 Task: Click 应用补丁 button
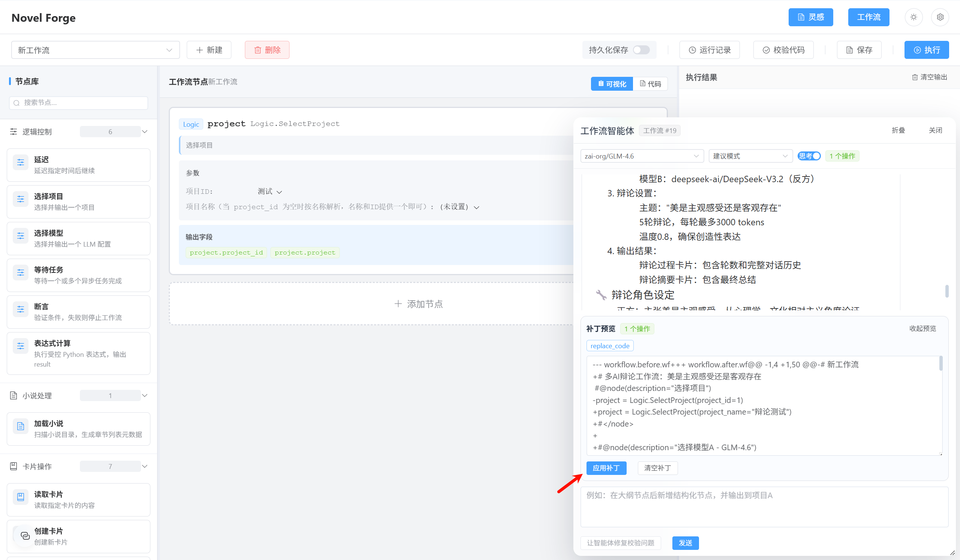point(606,468)
